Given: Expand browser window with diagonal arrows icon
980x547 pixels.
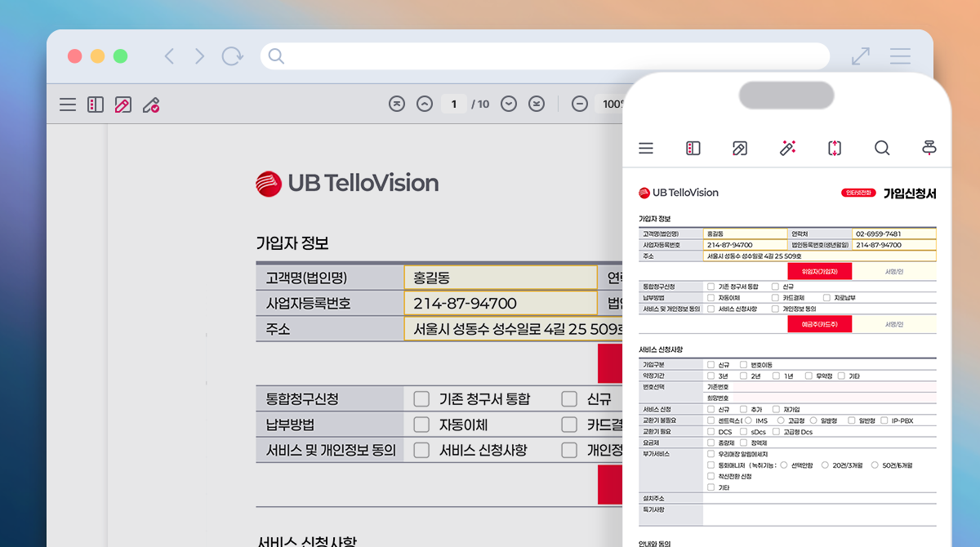Looking at the screenshot, I should 860,56.
